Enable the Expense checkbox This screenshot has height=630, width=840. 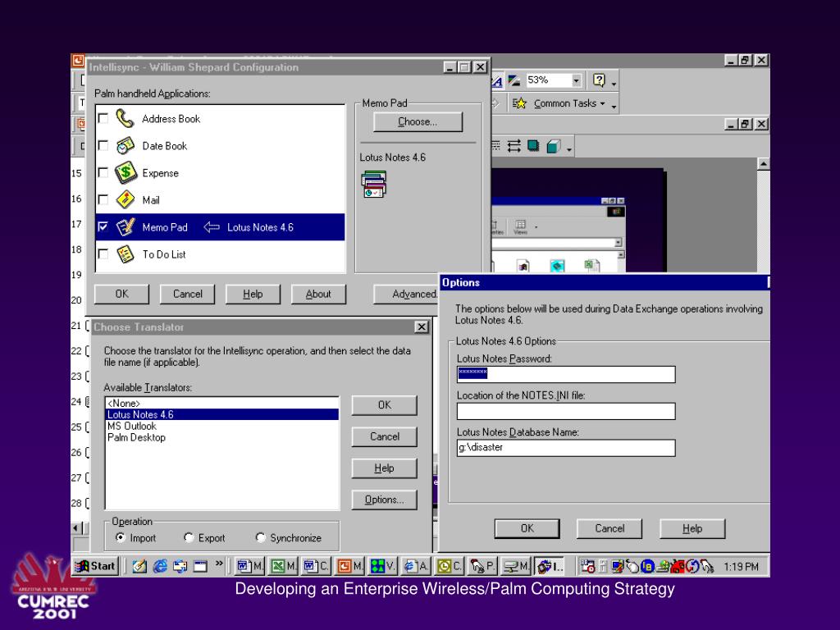pos(103,172)
